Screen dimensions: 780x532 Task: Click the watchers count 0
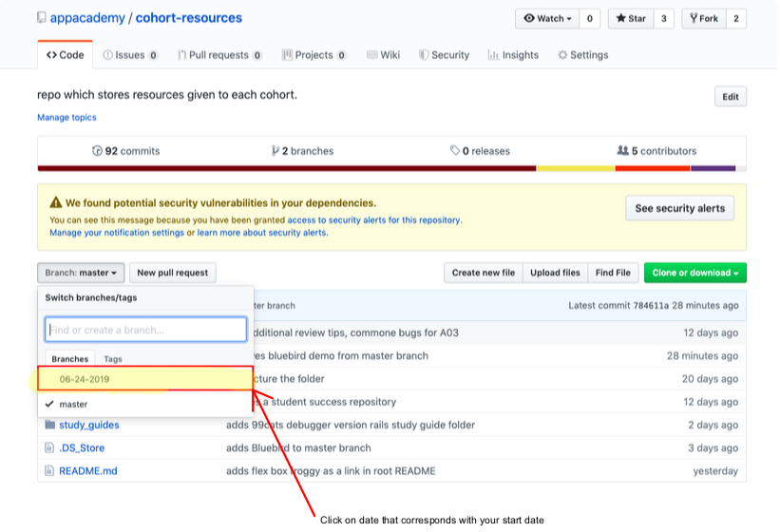pyautogui.click(x=589, y=18)
